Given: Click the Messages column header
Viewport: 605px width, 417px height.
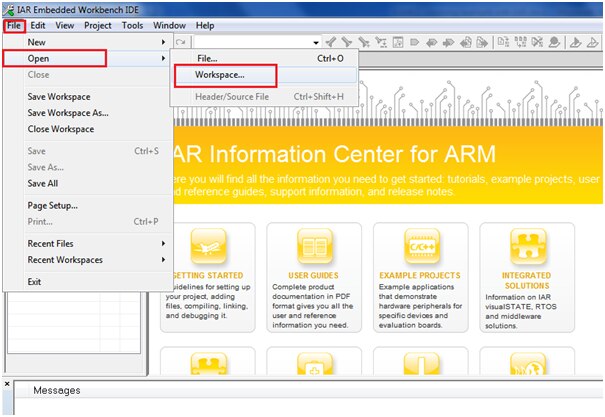Looking at the screenshot, I should coord(57,390).
